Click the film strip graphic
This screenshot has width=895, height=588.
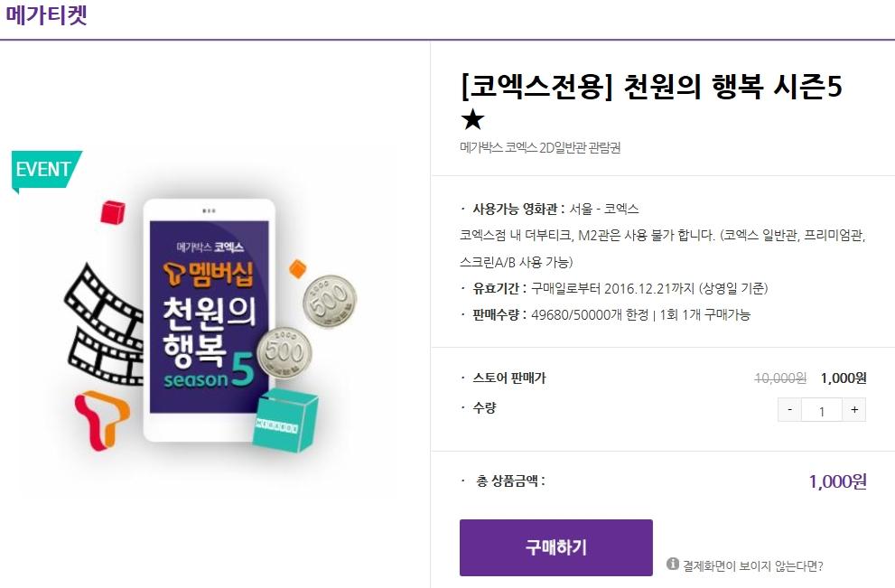(103, 325)
